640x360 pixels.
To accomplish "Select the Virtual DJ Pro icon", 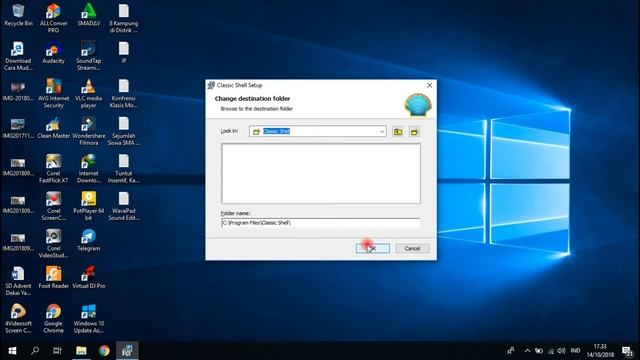I will click(x=89, y=278).
